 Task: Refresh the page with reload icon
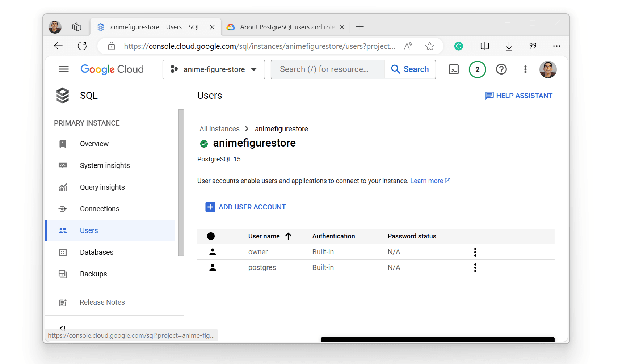click(82, 46)
